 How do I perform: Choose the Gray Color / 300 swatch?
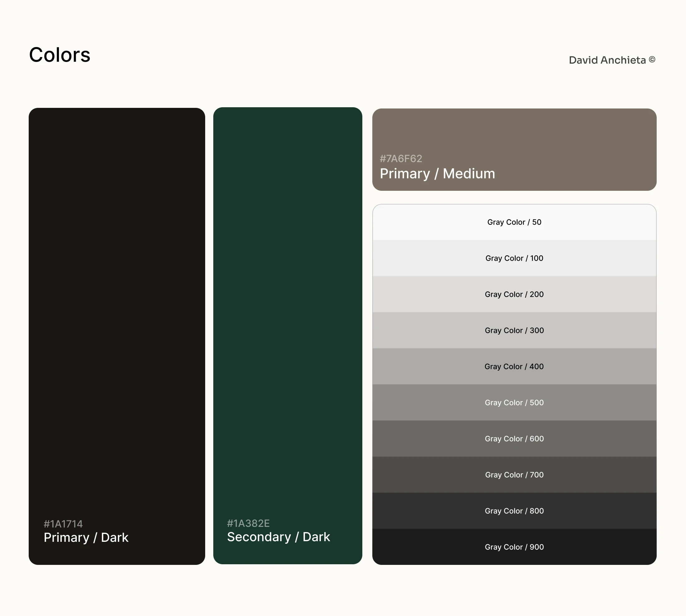pyautogui.click(x=514, y=330)
